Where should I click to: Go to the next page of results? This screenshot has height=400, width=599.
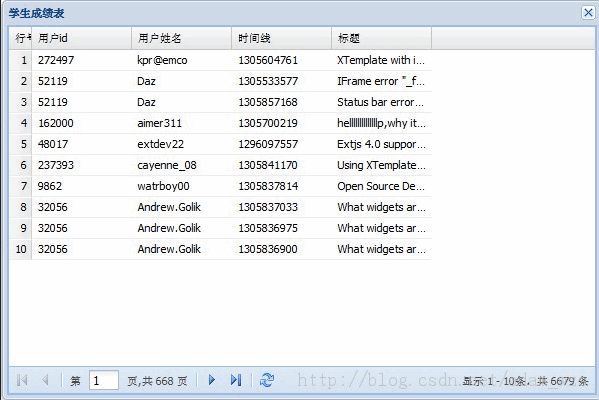click(212, 380)
